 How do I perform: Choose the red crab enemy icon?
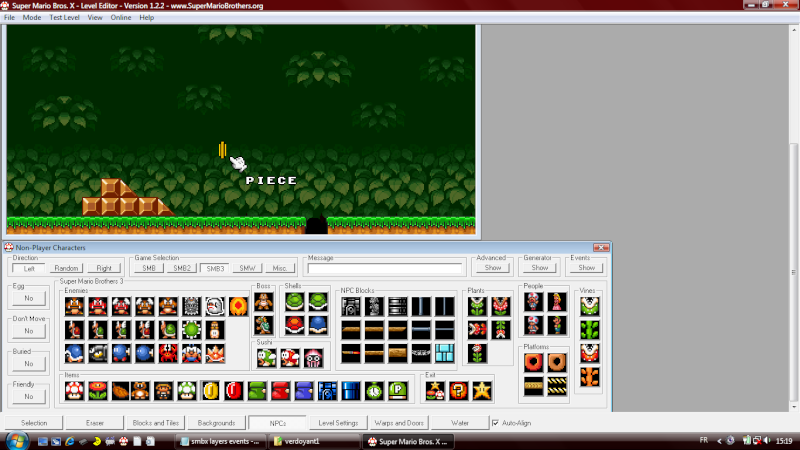coord(168,353)
